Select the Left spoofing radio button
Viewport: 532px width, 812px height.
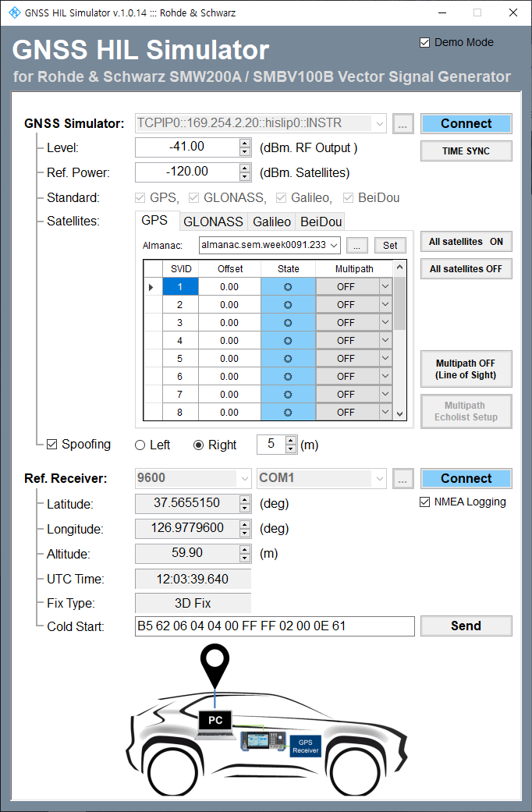tap(140, 445)
